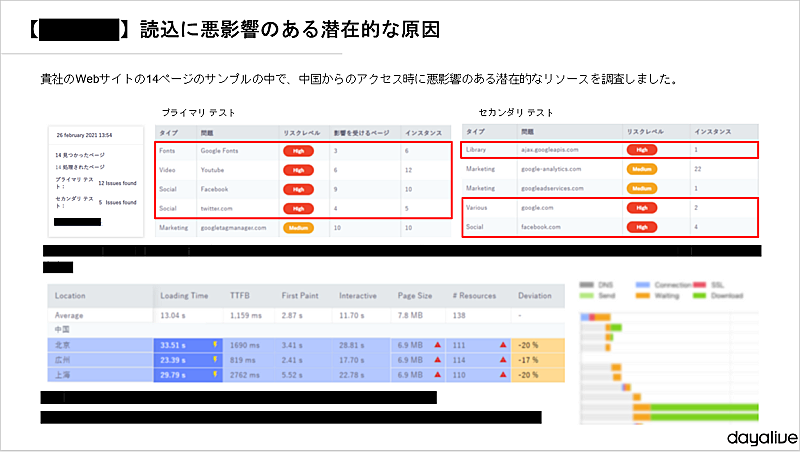Image resolution: width=800 pixels, height=452 pixels.
Task: Click the SSL legend color swatch
Action: click(699, 285)
